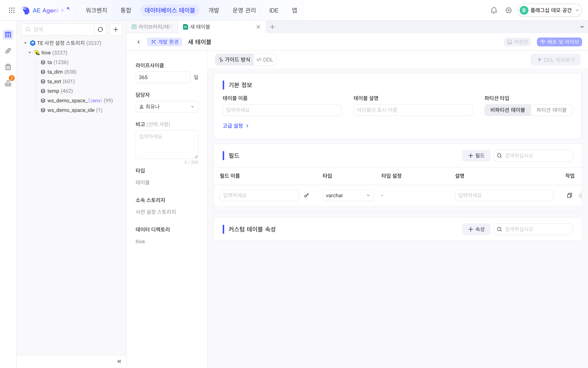Open the 플래그십 데모 공간 workspace dropdown
Screen dimensions: 588x368
(x=549, y=10)
